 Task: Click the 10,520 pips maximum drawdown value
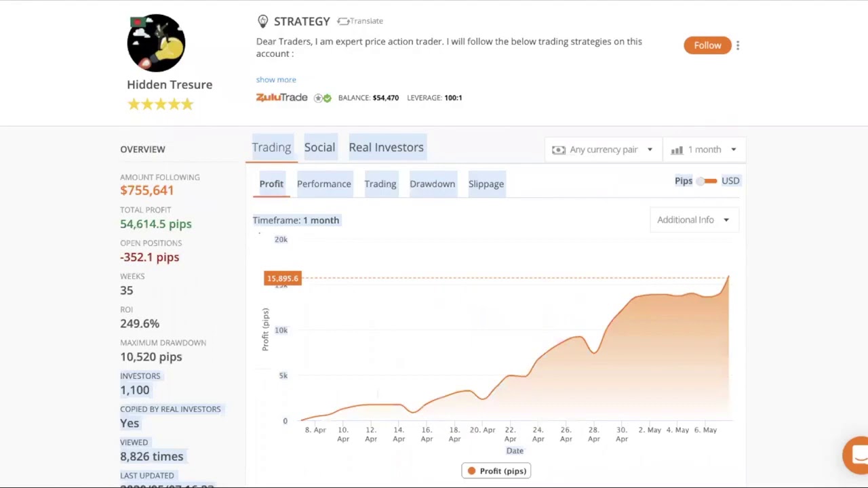tap(151, 357)
